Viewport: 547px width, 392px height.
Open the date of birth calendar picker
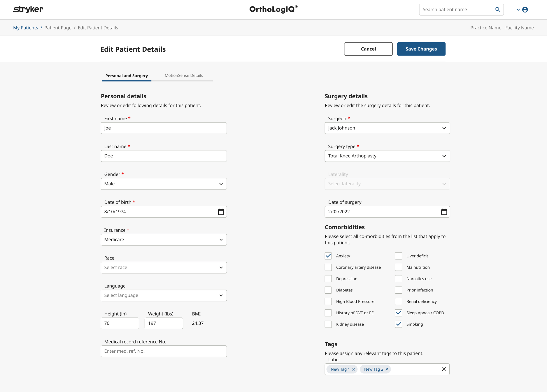coord(221,212)
